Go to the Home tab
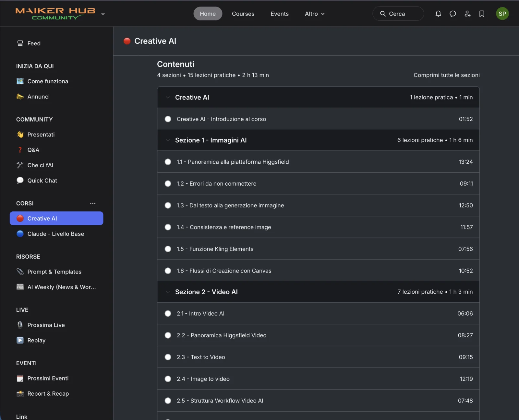 (208, 14)
